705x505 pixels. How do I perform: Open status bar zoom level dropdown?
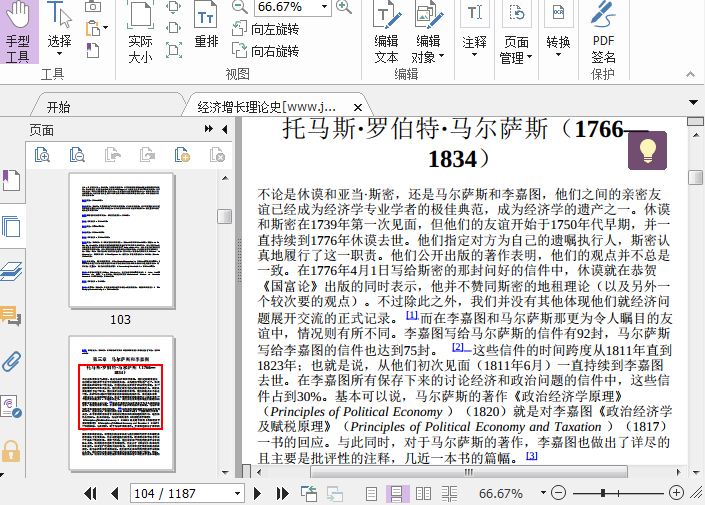click(543, 493)
